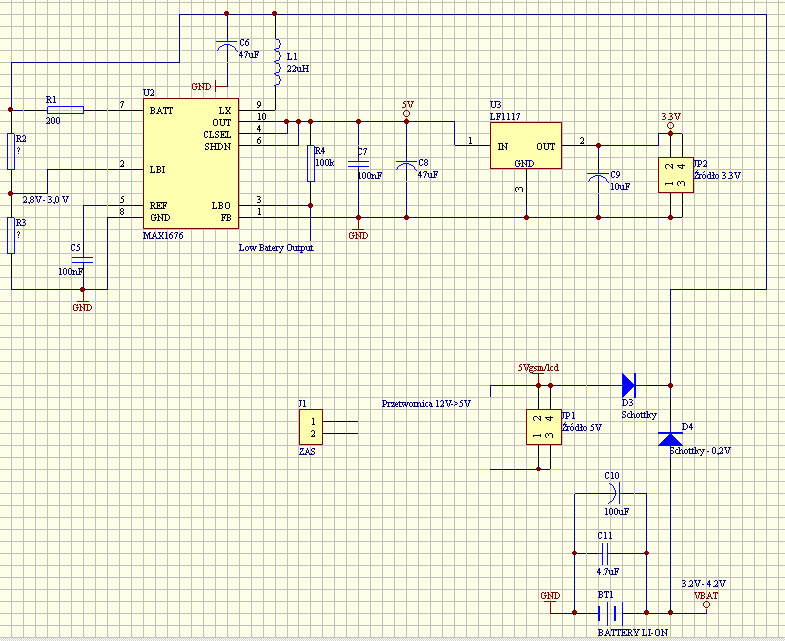Click the 'MAX1676' part name text
The width and height of the screenshot is (785, 641).
163,235
